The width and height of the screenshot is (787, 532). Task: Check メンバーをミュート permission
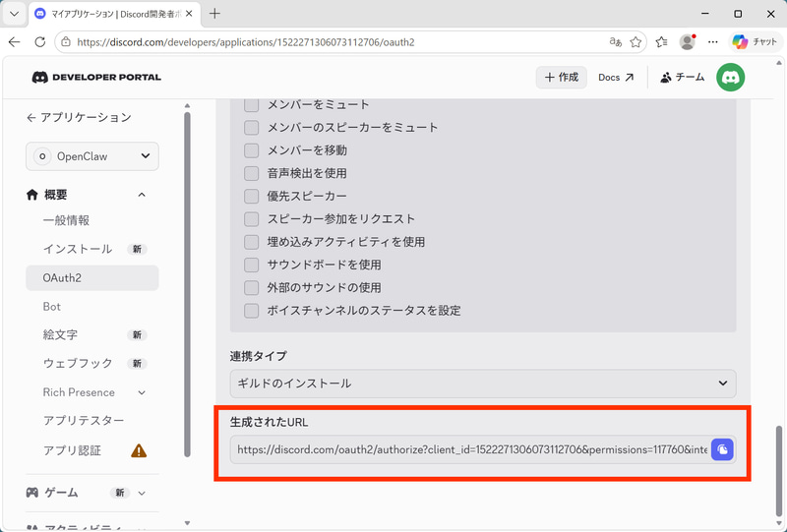[x=251, y=104]
